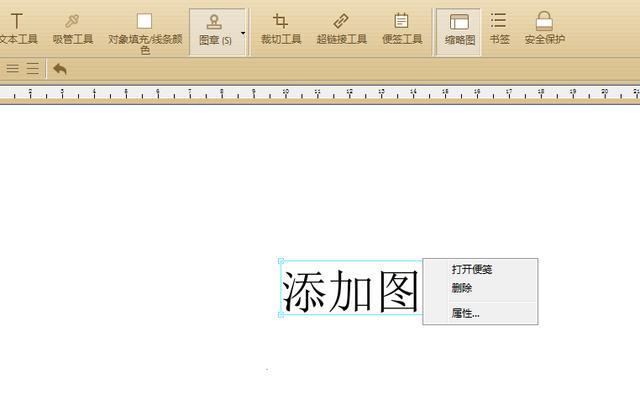Open the 书签 bookmarks panel
Screen dimensions: 640x400
pos(499,29)
